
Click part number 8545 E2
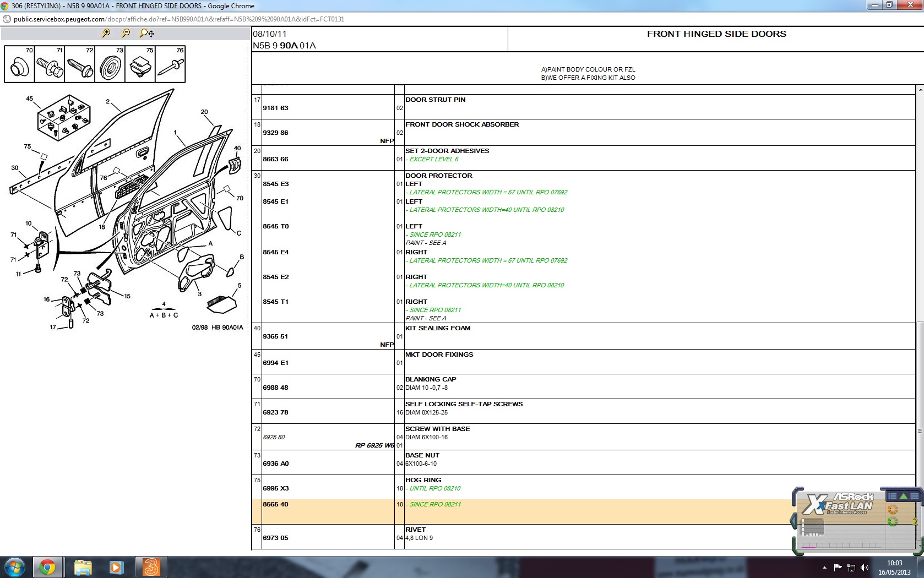[275, 277]
